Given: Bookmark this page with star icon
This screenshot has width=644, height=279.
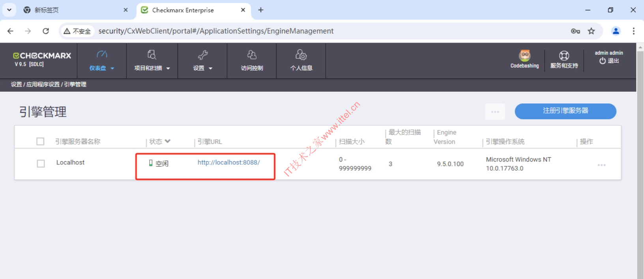Looking at the screenshot, I should 591,31.
